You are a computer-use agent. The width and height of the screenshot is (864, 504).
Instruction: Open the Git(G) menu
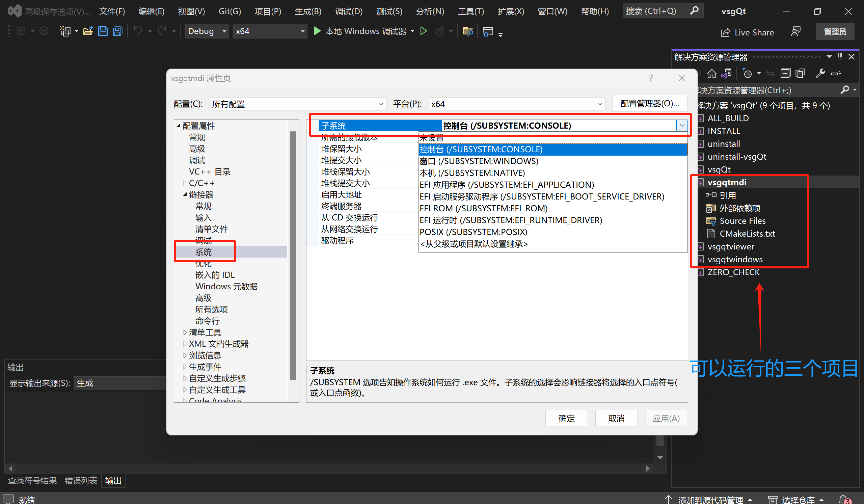coord(230,11)
